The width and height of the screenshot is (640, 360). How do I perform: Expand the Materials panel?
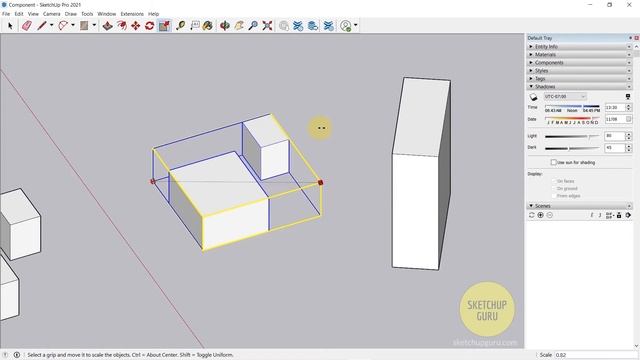click(579, 54)
